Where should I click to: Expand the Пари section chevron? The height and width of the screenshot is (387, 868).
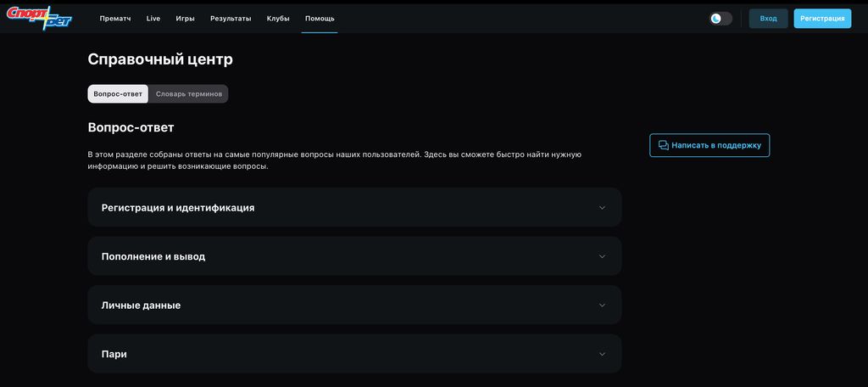[x=603, y=354]
